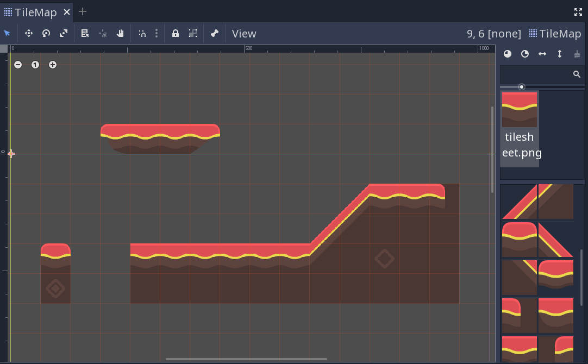Activate the Select Mode arrow tool
This screenshot has height=364, width=588.
7,33
